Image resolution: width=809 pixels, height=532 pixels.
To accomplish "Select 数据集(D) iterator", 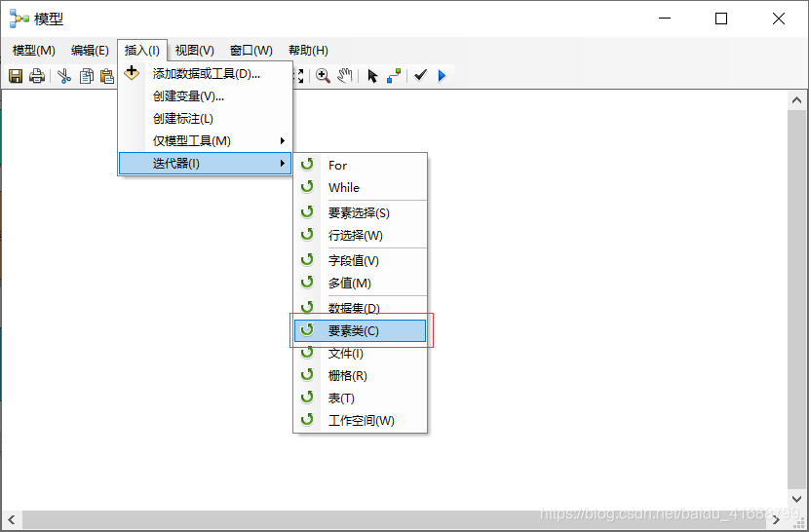I will coord(360,308).
